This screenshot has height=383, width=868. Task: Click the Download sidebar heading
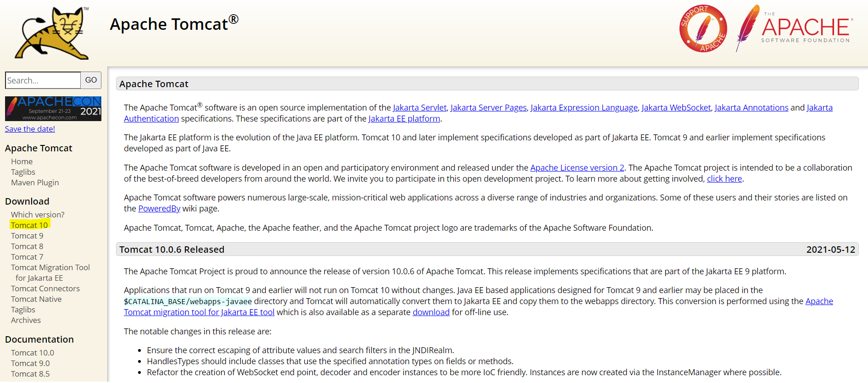point(27,201)
